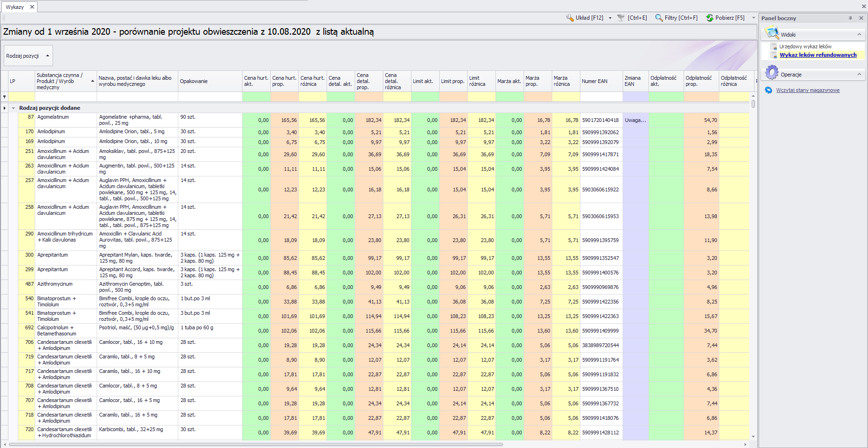Click the Widoki section icon
Image resolution: width=868 pixels, height=448 pixels.
click(x=771, y=34)
